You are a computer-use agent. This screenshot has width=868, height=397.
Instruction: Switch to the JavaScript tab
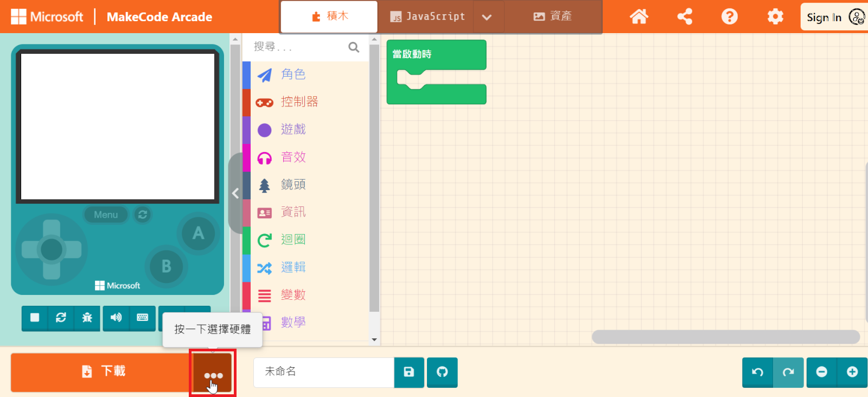point(426,17)
